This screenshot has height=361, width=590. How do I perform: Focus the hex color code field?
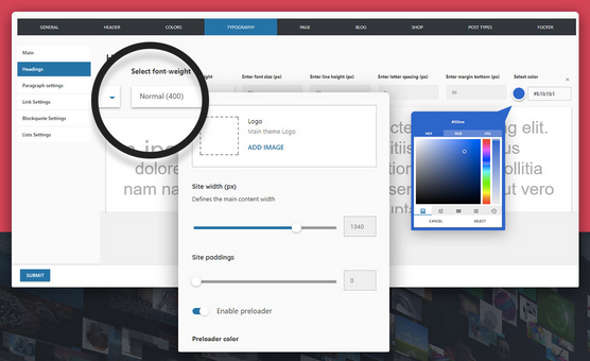click(549, 94)
